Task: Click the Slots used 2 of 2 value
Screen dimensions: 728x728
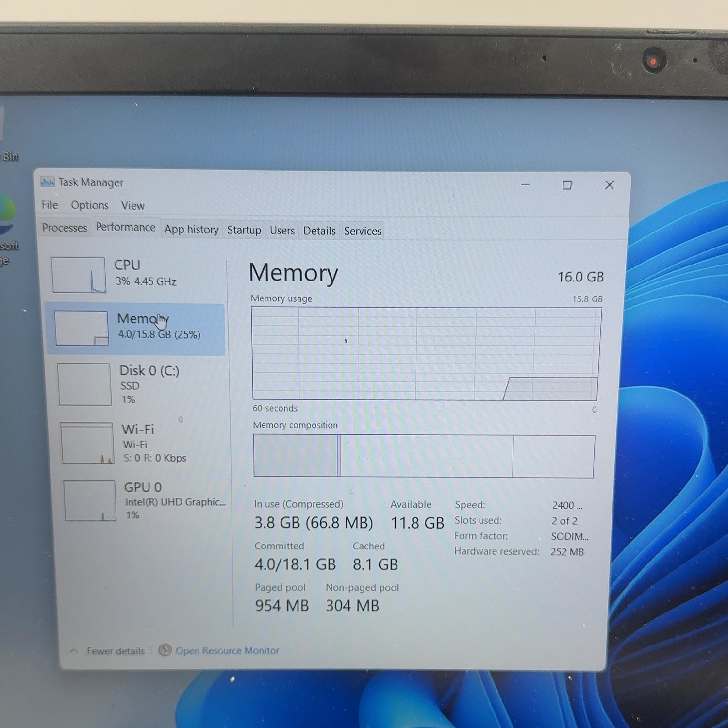Action: [564, 521]
